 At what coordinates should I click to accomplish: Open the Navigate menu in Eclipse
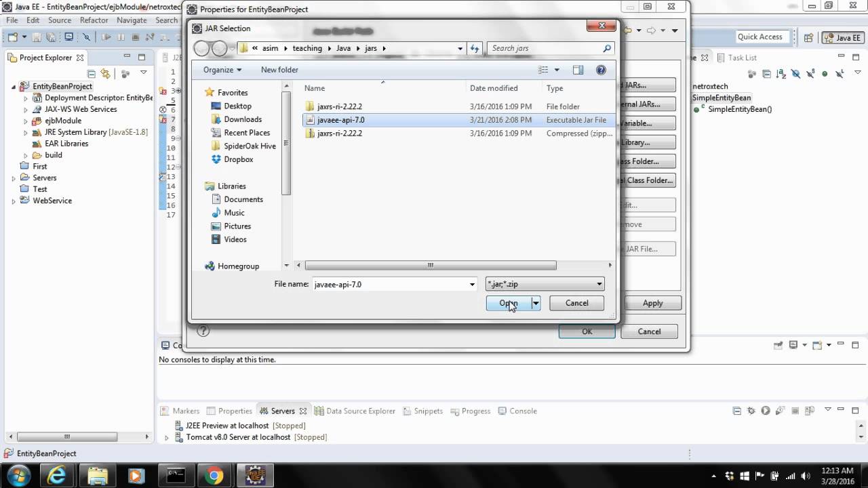[132, 20]
